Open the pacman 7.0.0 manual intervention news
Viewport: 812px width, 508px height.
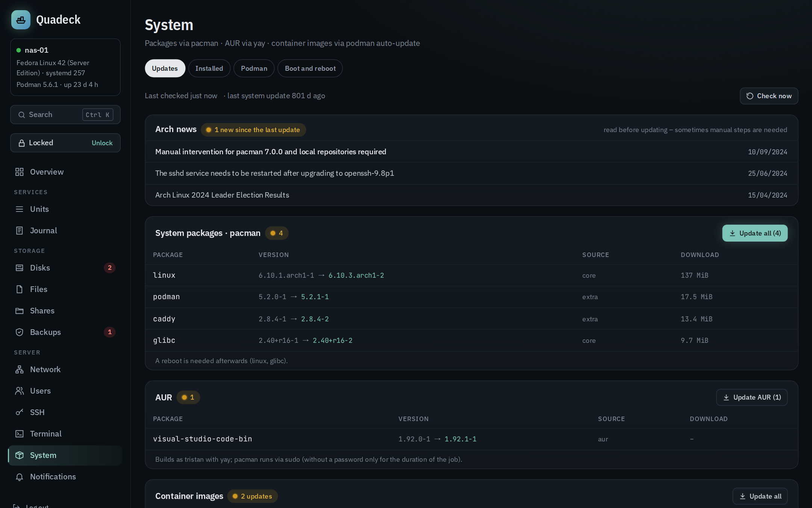(471, 152)
